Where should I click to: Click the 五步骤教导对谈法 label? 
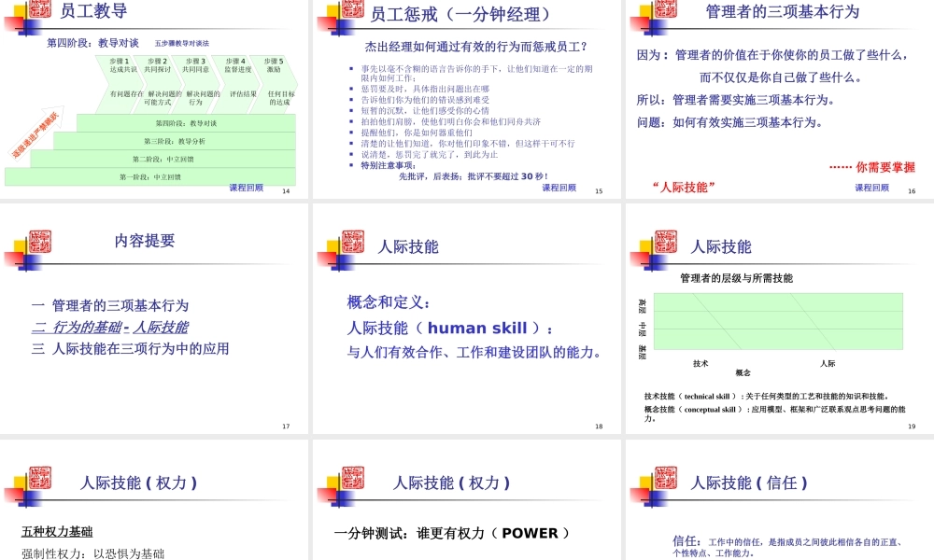tap(182, 44)
